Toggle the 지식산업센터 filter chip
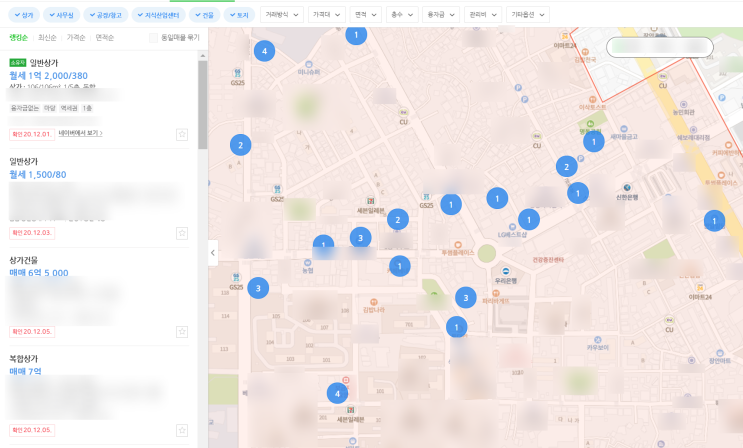743x448 pixels. pos(158,15)
